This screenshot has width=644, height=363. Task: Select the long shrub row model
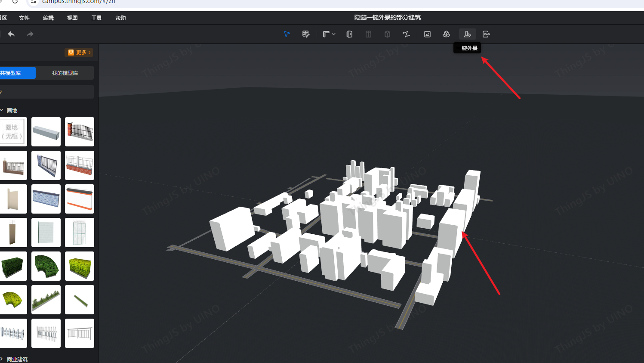coord(46,300)
